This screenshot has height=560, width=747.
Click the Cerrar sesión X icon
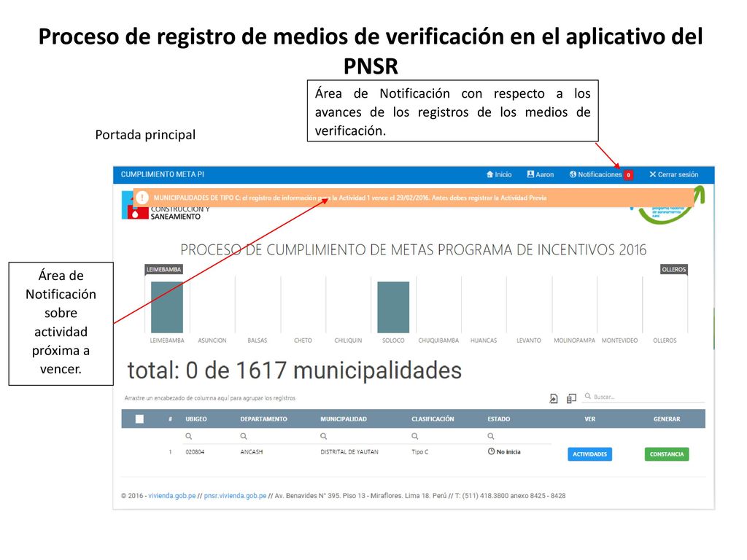653,175
